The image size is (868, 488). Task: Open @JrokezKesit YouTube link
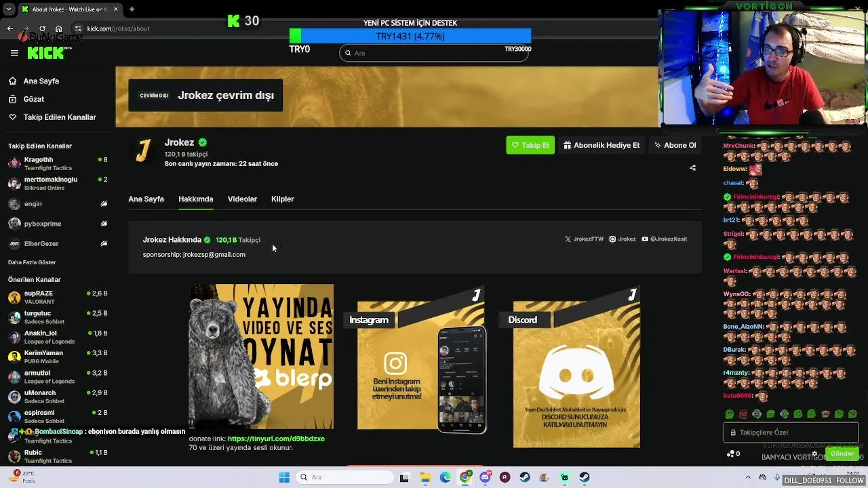665,239
